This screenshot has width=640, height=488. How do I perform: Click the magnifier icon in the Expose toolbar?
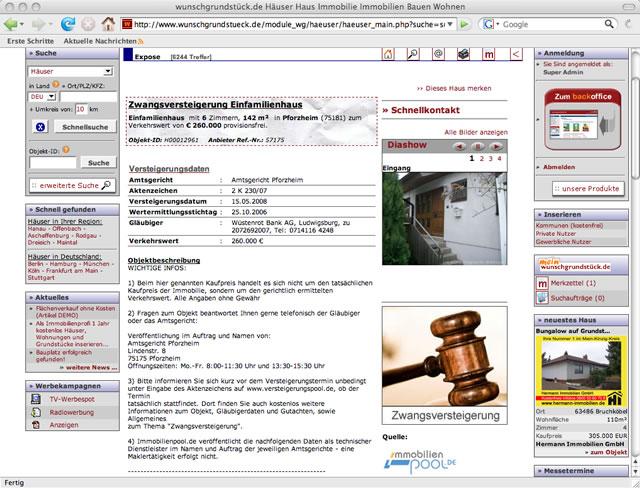[413, 54]
